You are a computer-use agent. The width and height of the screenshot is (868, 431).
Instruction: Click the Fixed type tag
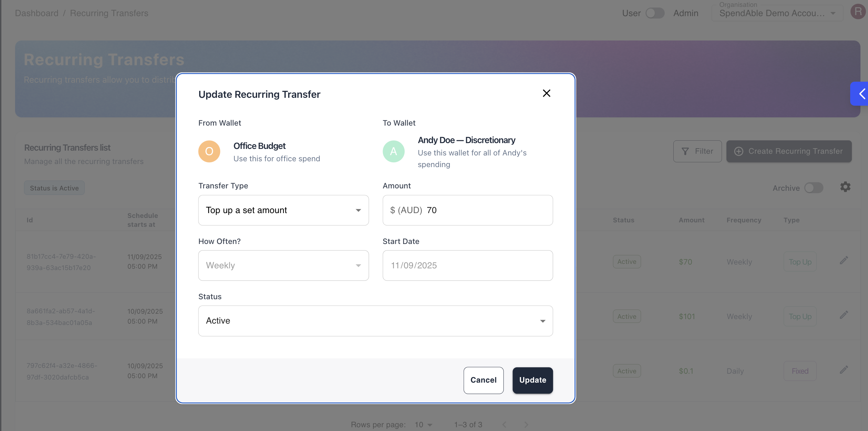click(800, 371)
